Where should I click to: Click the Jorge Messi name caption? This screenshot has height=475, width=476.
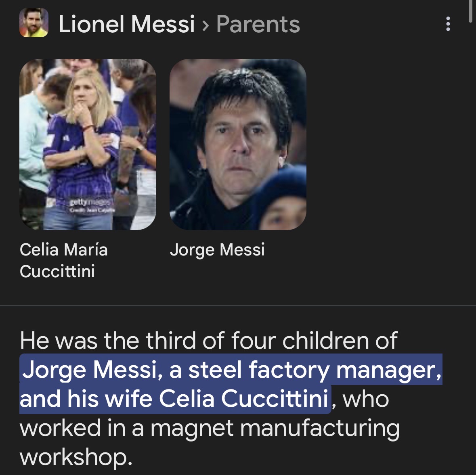[x=217, y=249]
